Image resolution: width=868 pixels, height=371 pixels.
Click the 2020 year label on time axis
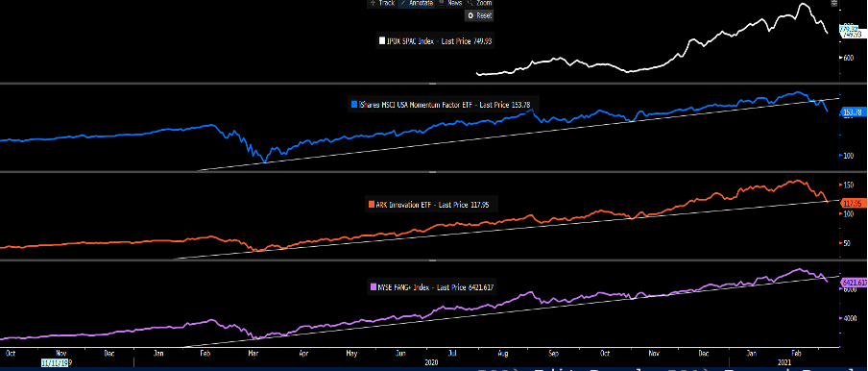coord(432,362)
